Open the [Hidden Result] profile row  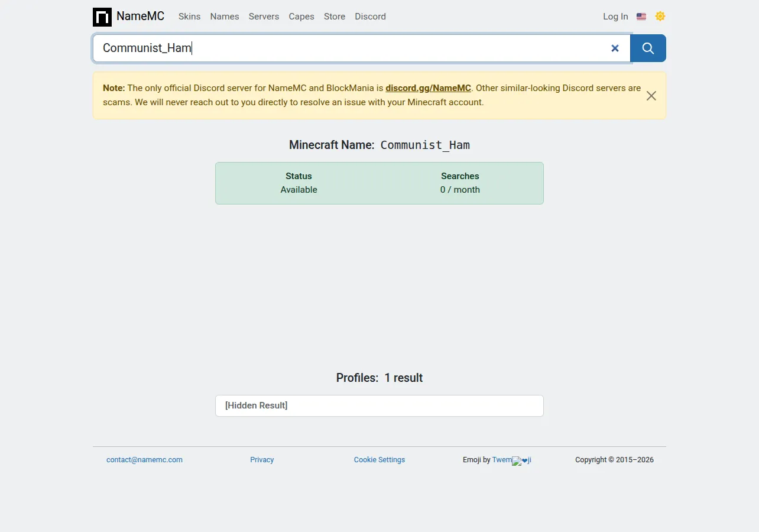379,406
